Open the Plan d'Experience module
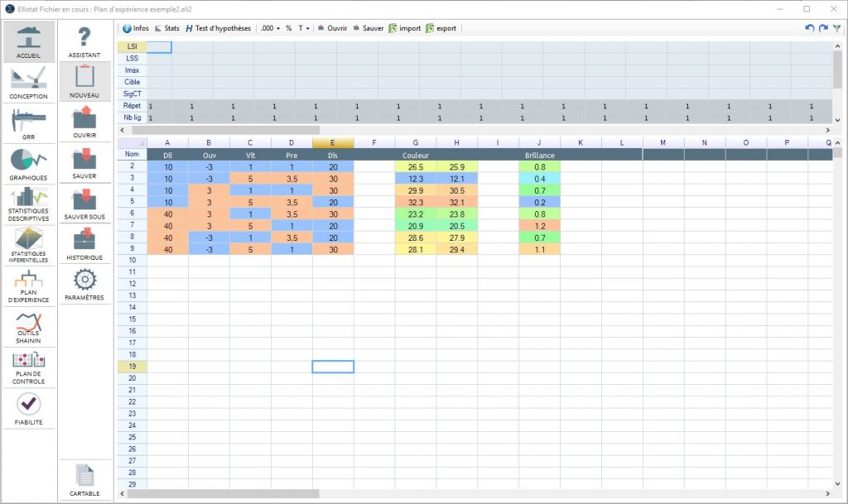The width and height of the screenshot is (848, 504). click(x=29, y=286)
